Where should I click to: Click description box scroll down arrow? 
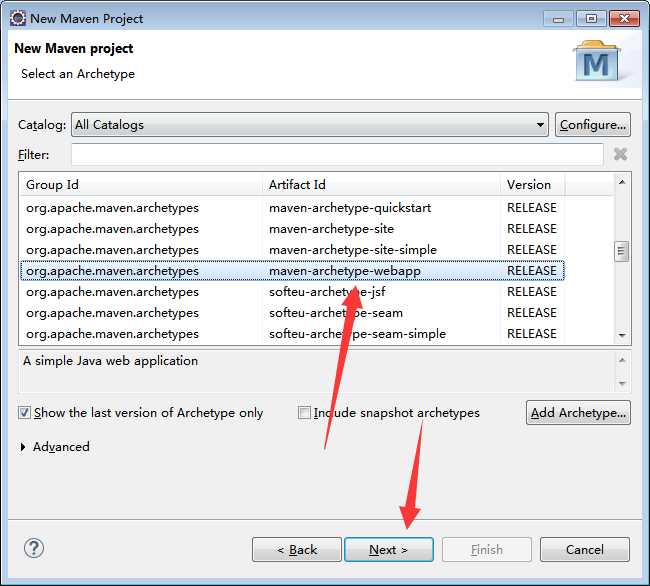coord(622,383)
